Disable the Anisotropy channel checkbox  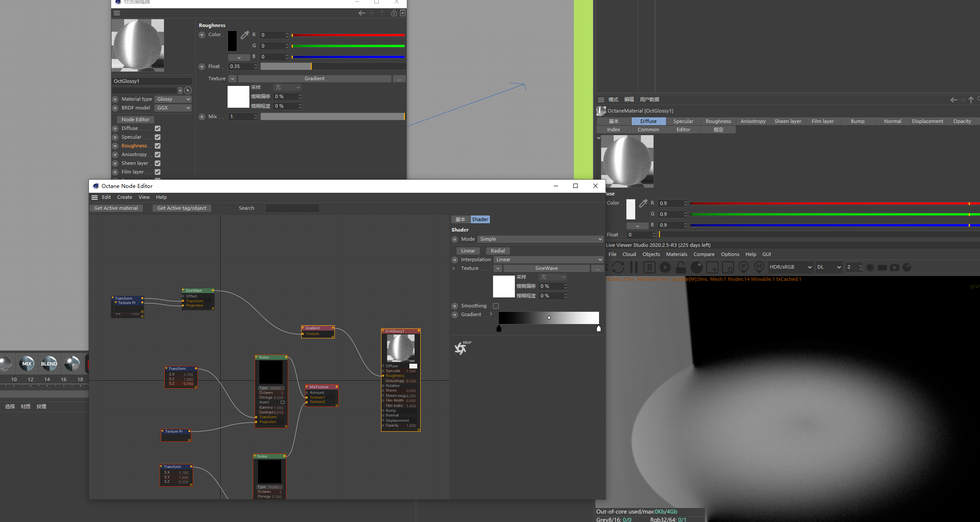(x=158, y=154)
